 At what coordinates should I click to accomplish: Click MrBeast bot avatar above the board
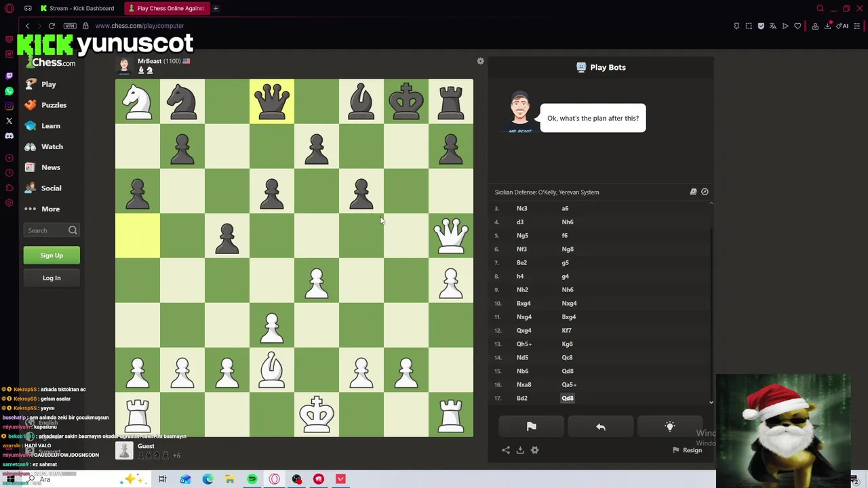pyautogui.click(x=124, y=65)
